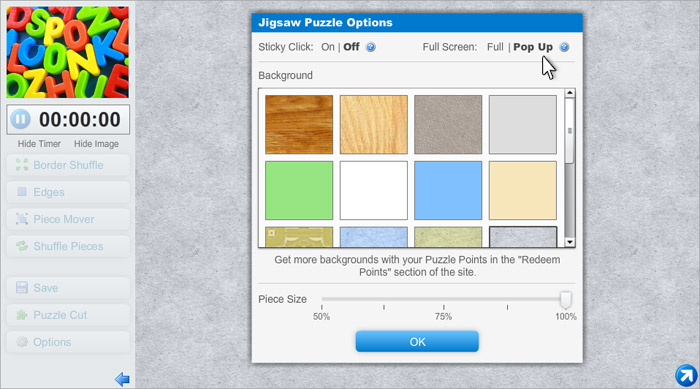Viewport: 700px width, 389px height.
Task: Click the expand arrow icon in the corner
Action: point(686,375)
